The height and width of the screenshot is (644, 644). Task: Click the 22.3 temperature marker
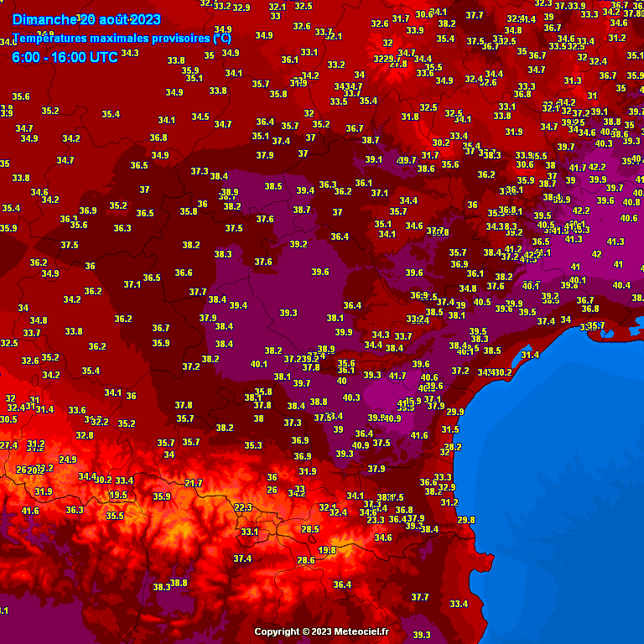pos(243,507)
